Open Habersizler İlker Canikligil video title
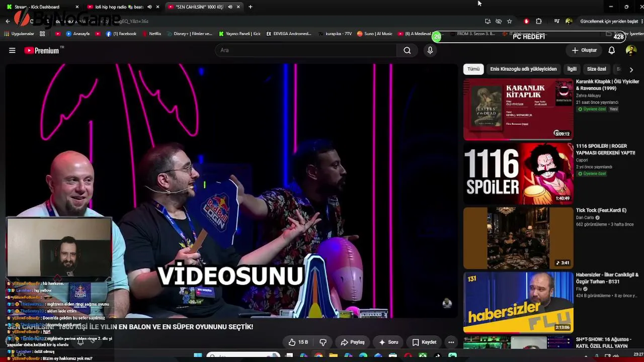This screenshot has width=644, height=362. coord(607,278)
